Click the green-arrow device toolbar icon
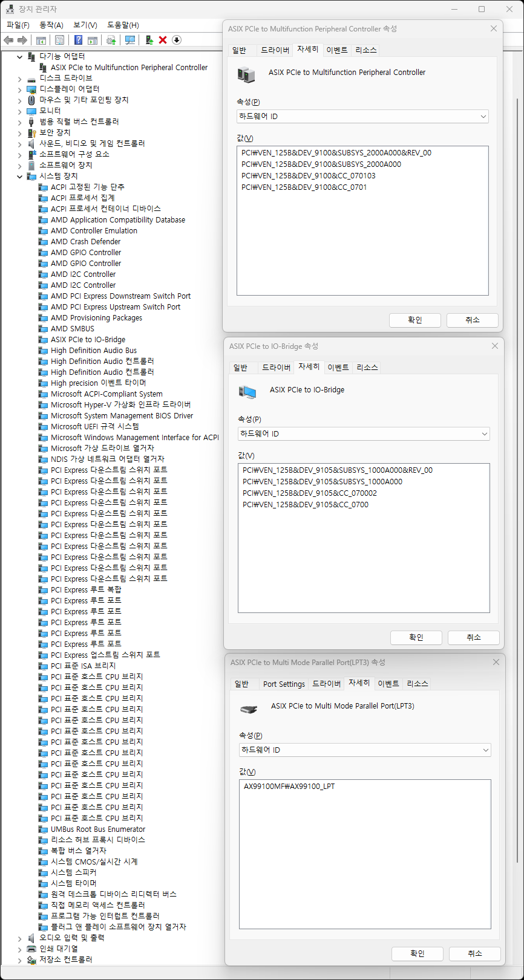This screenshot has height=980, width=524. pos(149,40)
